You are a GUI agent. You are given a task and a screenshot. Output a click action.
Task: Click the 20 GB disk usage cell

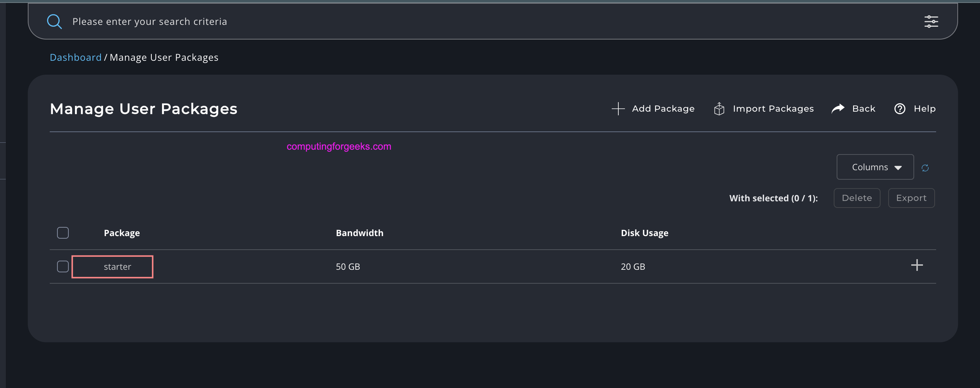(x=633, y=266)
